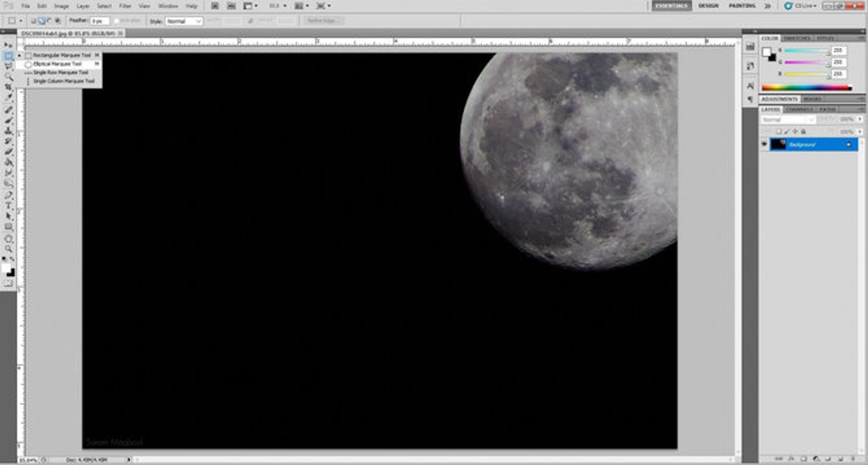This screenshot has height=465, width=868.
Task: Choose Rectangular Marquee Tool from flyout
Action: (62, 55)
